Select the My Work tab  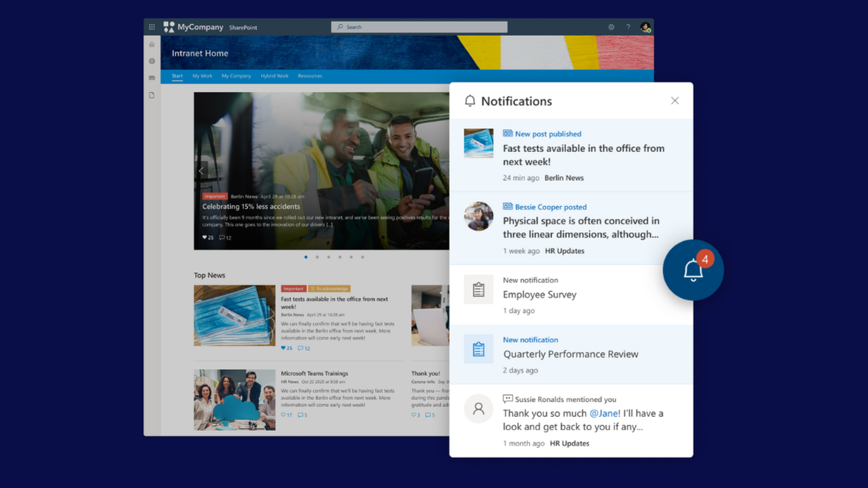[202, 76]
